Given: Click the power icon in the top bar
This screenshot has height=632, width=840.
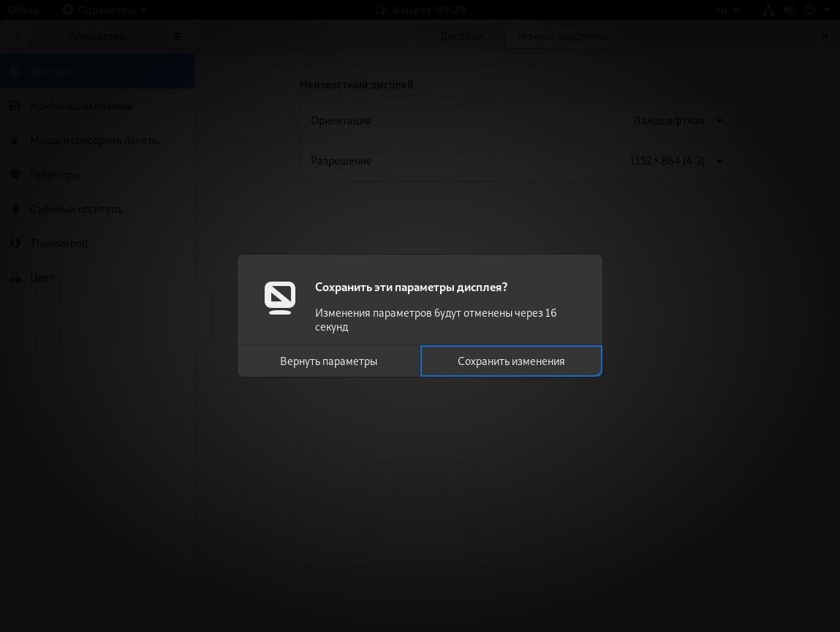Looking at the screenshot, I should (809, 10).
